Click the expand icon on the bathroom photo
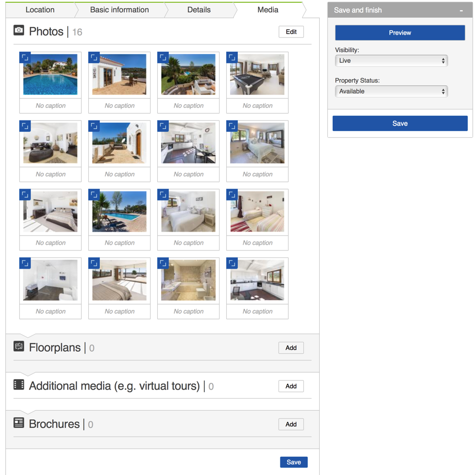 point(163,263)
